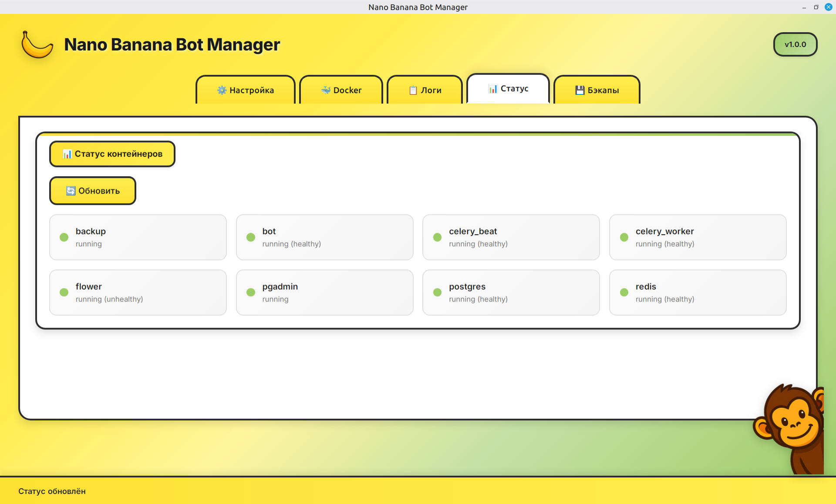Switch to the Docker tab
The width and height of the screenshot is (836, 504).
click(x=341, y=90)
